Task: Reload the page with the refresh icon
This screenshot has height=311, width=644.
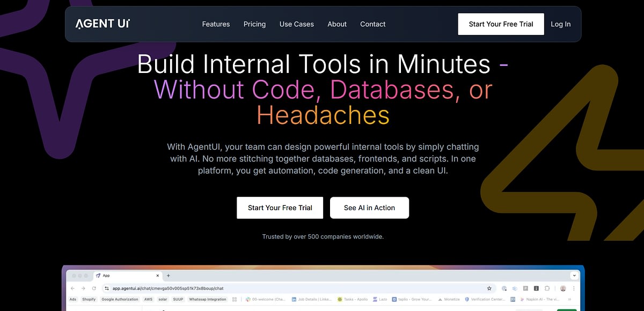Action: pyautogui.click(x=93, y=288)
